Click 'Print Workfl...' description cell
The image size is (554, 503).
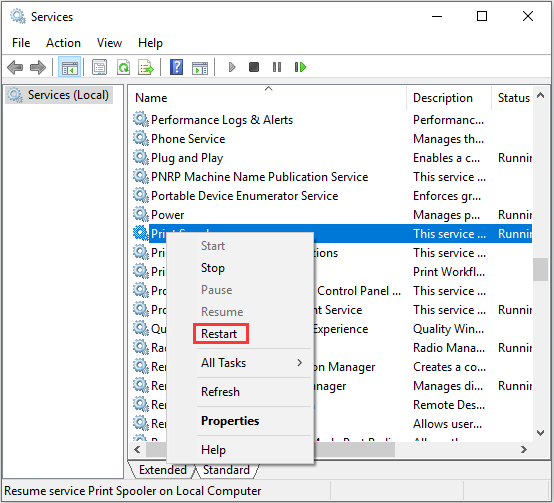click(x=449, y=272)
